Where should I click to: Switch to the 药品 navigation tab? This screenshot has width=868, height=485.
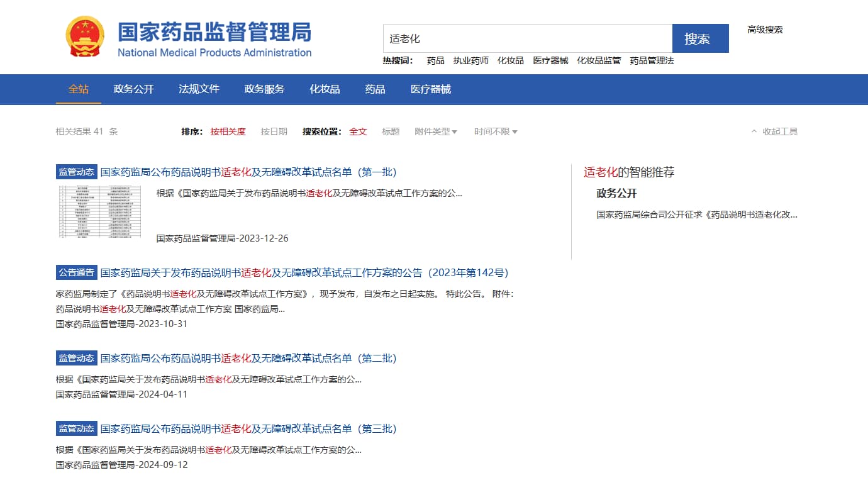(x=375, y=89)
